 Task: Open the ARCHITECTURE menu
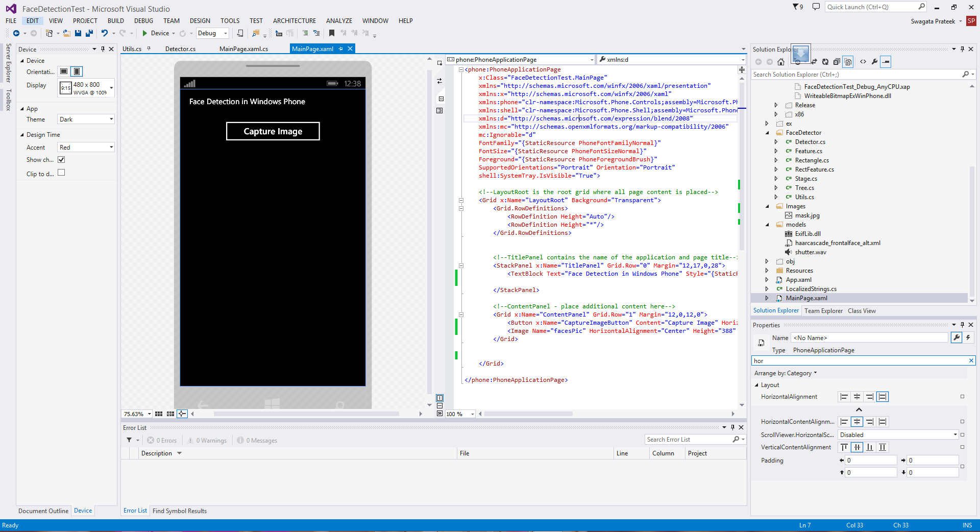(x=294, y=21)
